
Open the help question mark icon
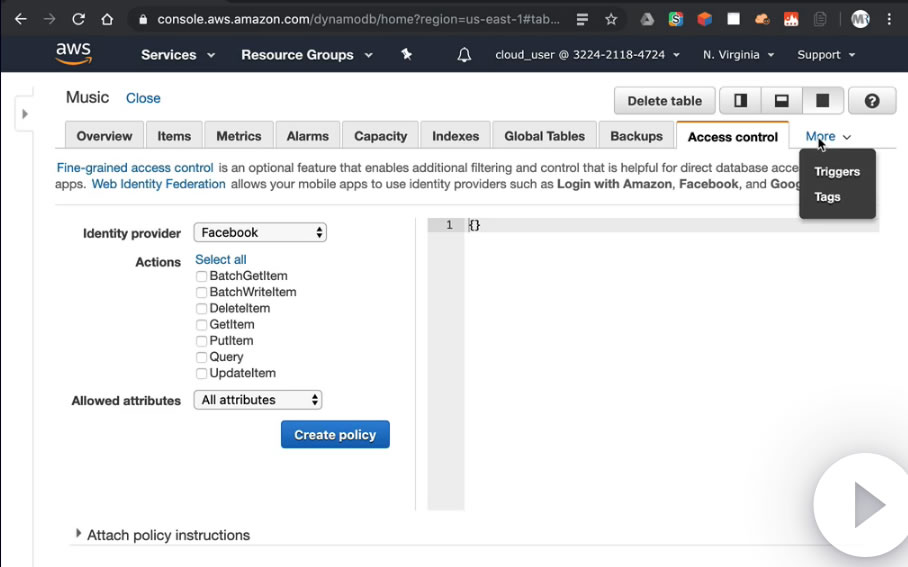pyautogui.click(x=872, y=100)
